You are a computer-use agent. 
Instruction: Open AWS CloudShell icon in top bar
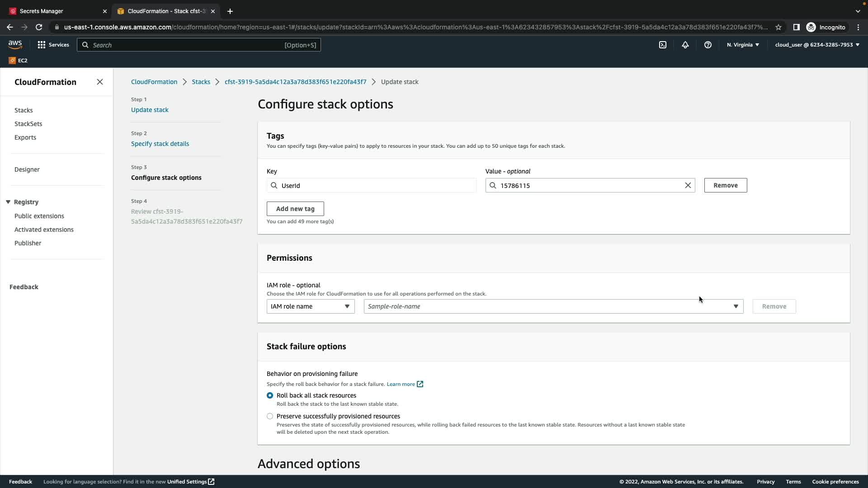pyautogui.click(x=663, y=45)
